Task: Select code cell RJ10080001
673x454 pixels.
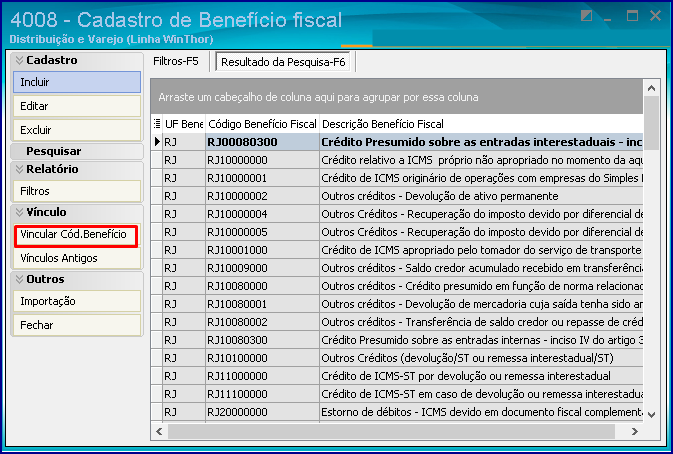Action: 262,304
